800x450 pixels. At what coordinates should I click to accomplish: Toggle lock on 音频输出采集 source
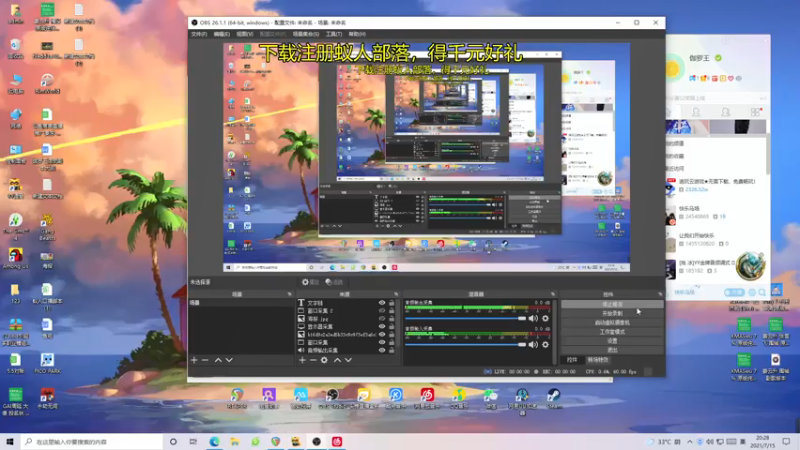[392, 351]
